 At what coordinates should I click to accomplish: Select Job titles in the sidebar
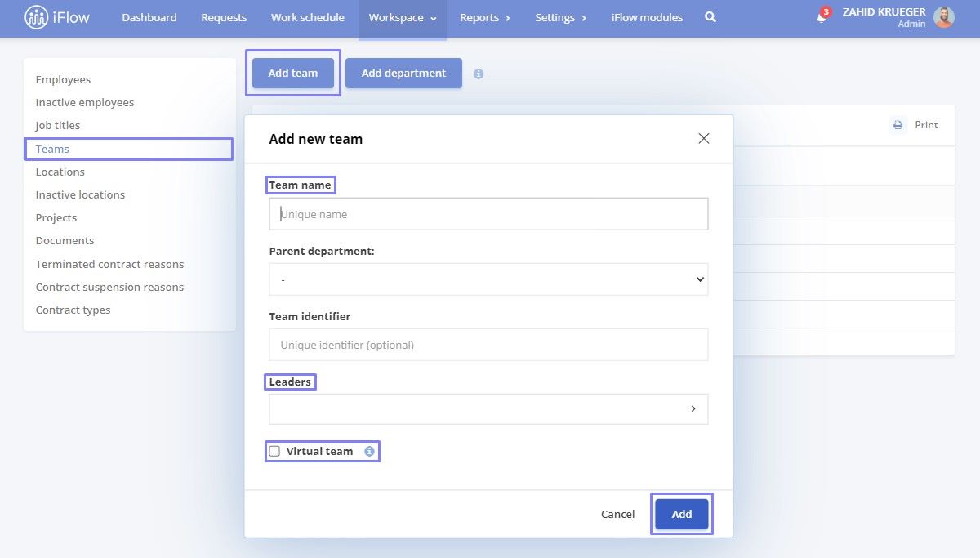click(58, 126)
